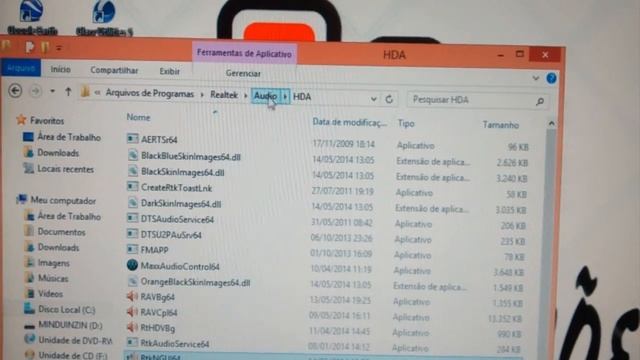
Task: Select RtkAudioService64 file icon
Action: pyautogui.click(x=132, y=342)
